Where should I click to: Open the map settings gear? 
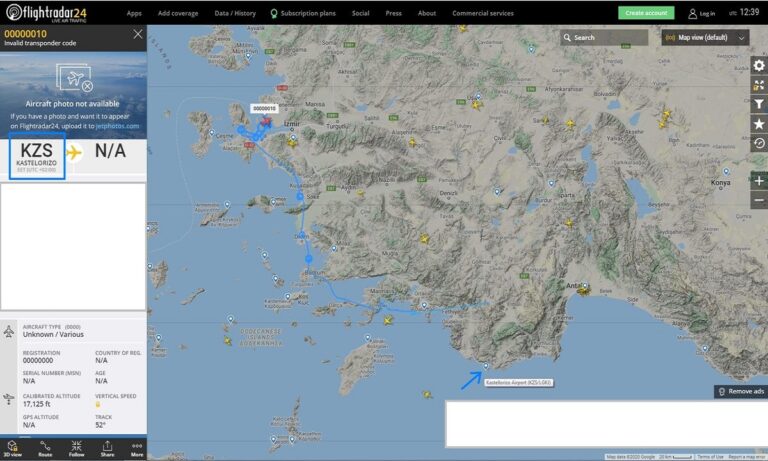pos(758,65)
